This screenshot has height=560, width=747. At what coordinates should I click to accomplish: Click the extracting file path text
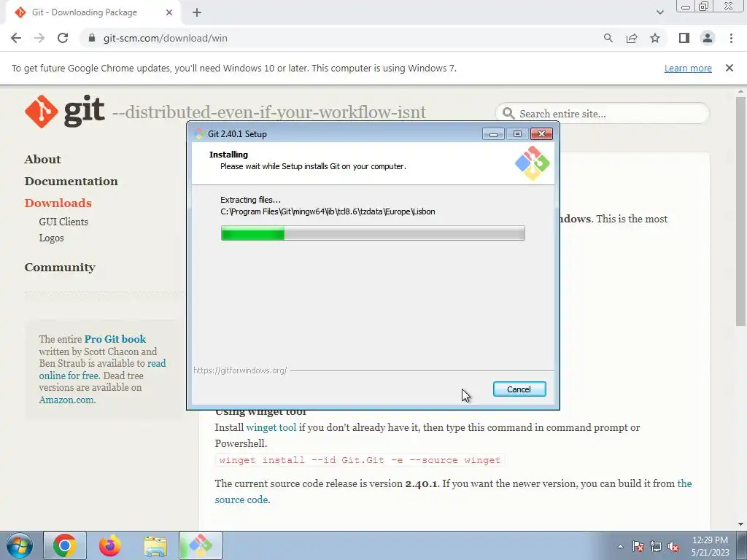click(328, 211)
